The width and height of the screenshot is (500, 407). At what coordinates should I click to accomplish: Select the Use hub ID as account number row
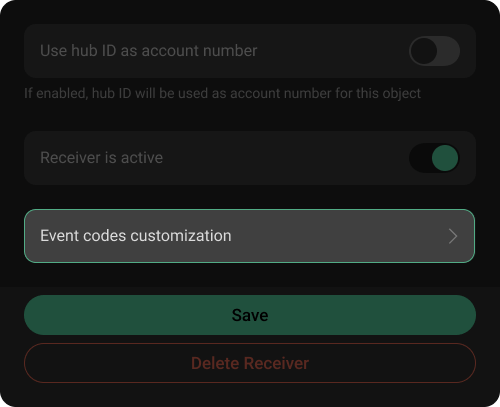click(250, 51)
